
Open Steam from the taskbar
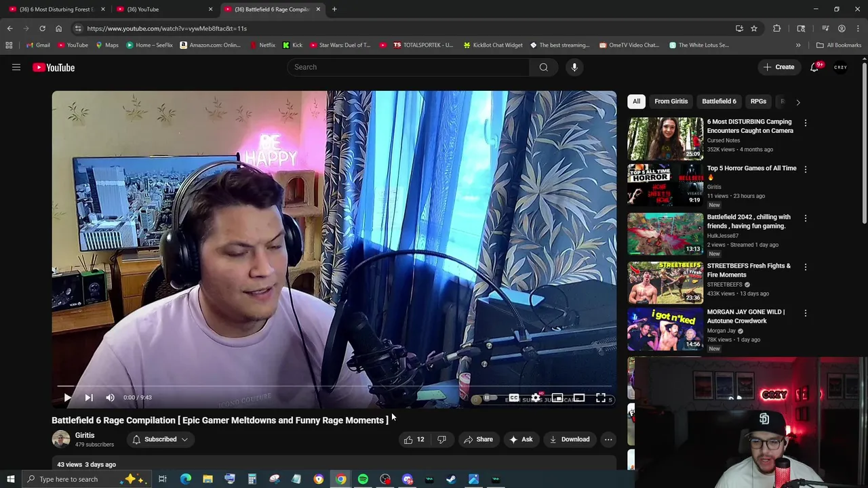pos(451,479)
